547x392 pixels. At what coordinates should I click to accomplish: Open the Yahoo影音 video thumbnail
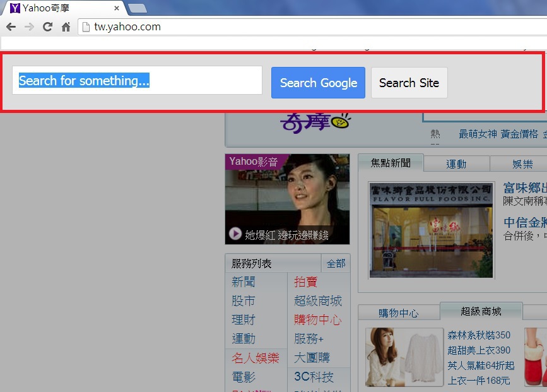(x=287, y=199)
